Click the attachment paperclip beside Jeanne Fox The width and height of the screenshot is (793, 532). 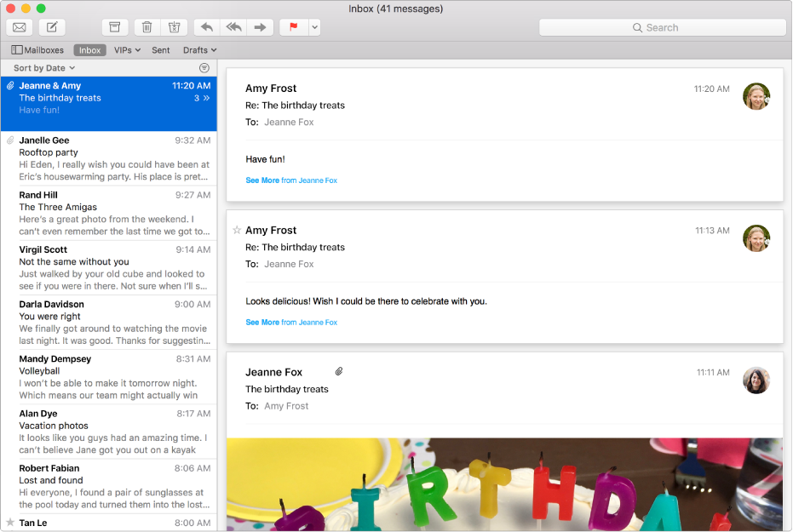339,371
